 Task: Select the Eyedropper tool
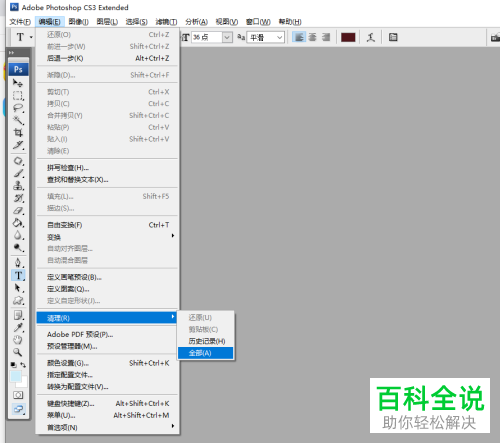coord(18,327)
